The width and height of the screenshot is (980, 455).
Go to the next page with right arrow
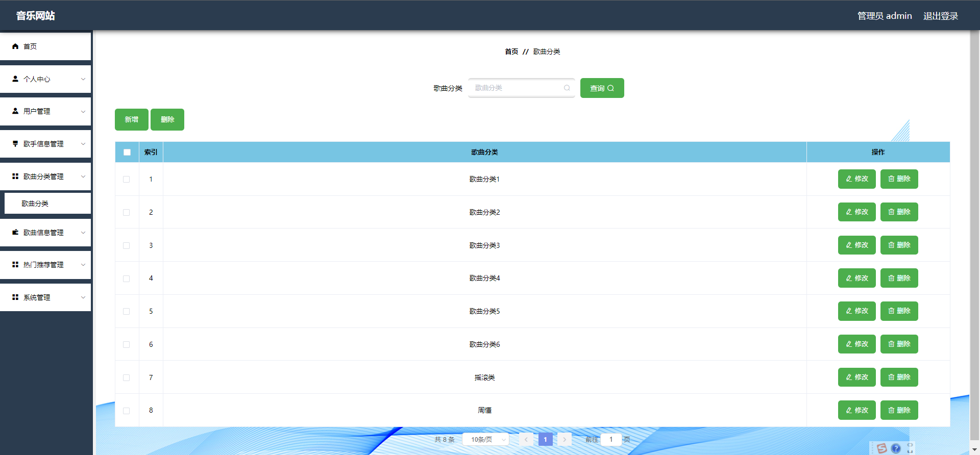pos(565,439)
